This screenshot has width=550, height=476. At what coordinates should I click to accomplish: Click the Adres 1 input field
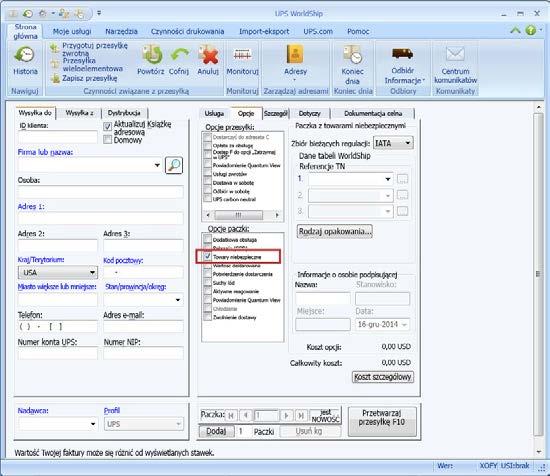pos(100,218)
